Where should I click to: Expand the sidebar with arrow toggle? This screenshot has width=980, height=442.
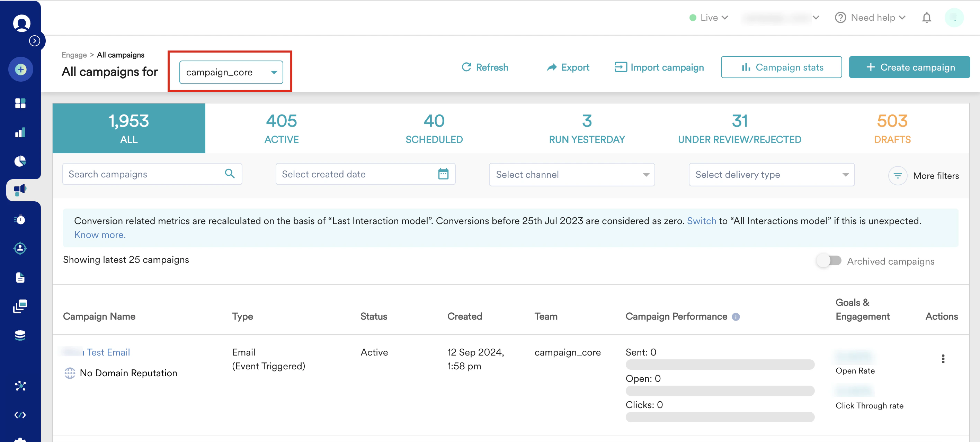(35, 41)
